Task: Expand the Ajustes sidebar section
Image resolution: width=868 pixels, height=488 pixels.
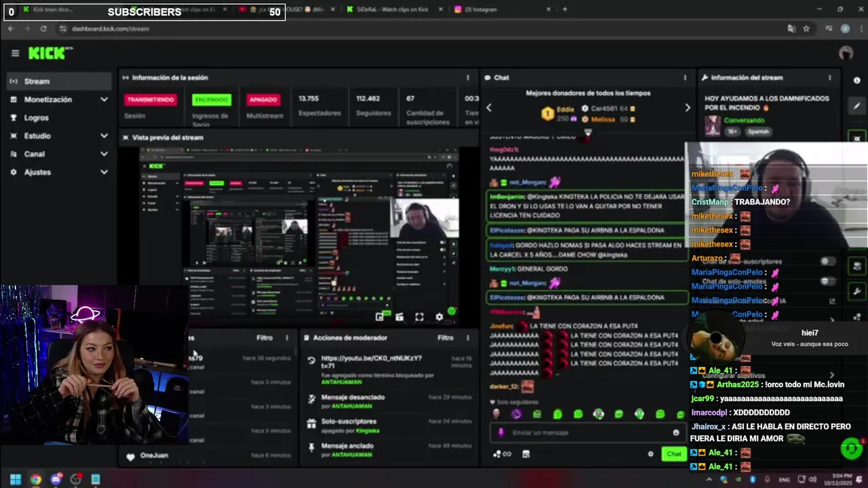Action: (58, 172)
